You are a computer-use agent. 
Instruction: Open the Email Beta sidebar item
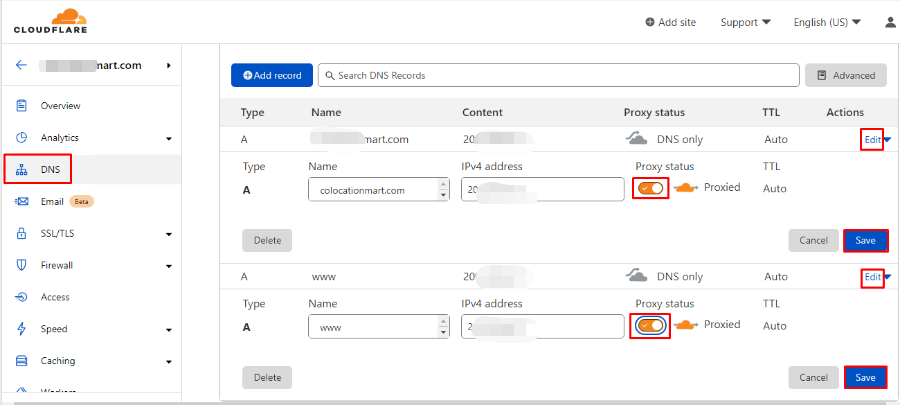click(x=53, y=202)
